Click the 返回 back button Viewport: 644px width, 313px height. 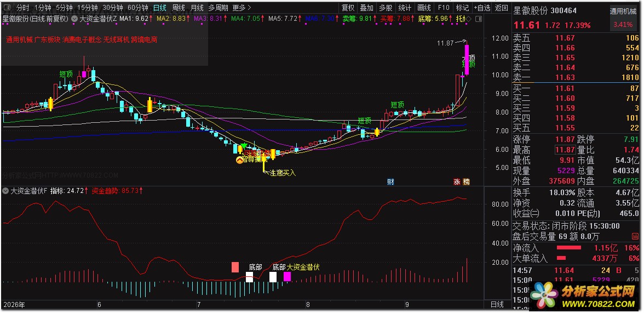(502, 8)
